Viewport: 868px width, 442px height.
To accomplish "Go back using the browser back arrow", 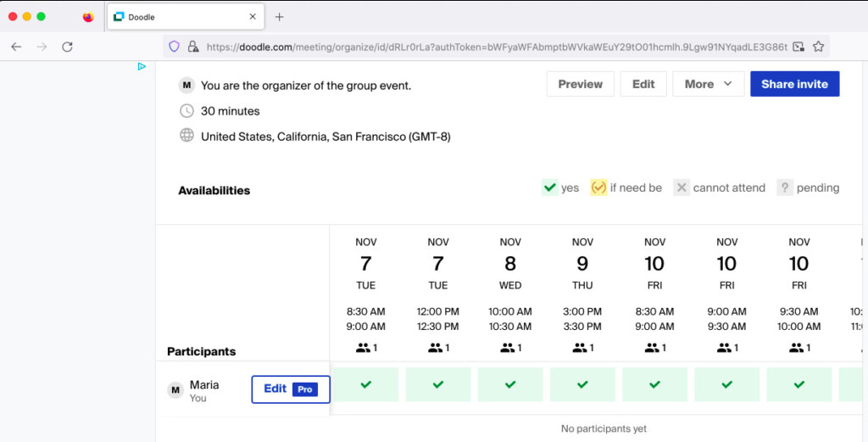I will pyautogui.click(x=16, y=47).
